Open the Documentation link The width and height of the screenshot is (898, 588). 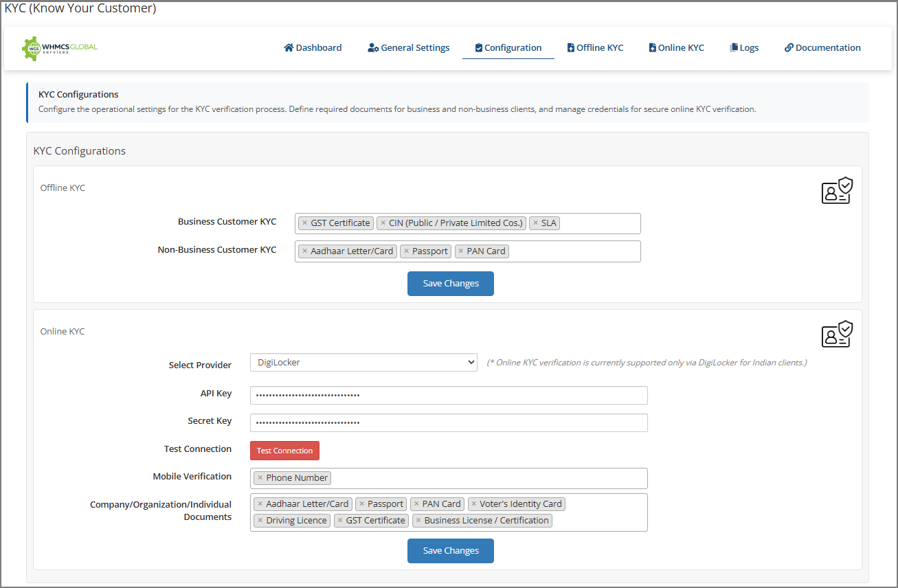point(822,48)
